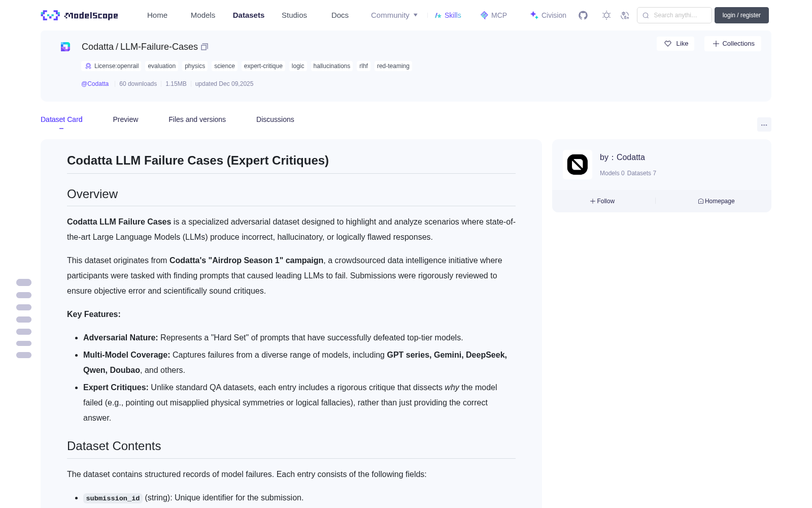Open the expert-critique tag
Image resolution: width=812 pixels, height=508 pixels.
263,66
